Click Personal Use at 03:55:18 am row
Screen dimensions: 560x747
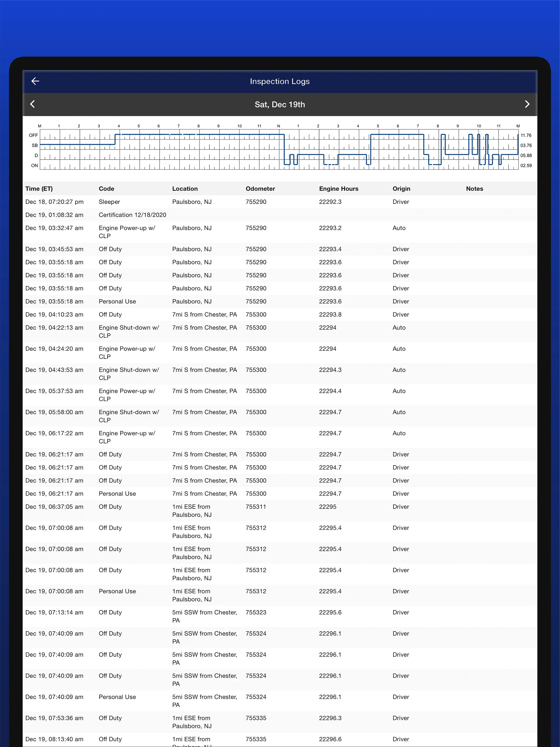117,302
